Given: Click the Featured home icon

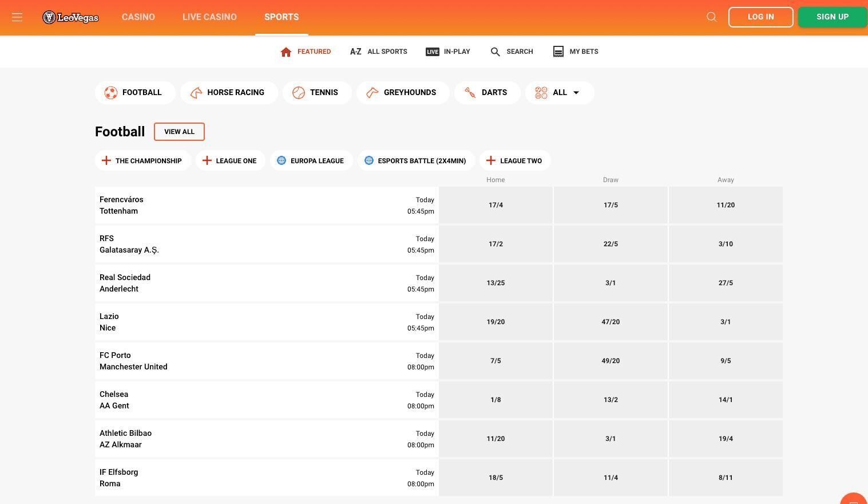Looking at the screenshot, I should click(x=286, y=52).
